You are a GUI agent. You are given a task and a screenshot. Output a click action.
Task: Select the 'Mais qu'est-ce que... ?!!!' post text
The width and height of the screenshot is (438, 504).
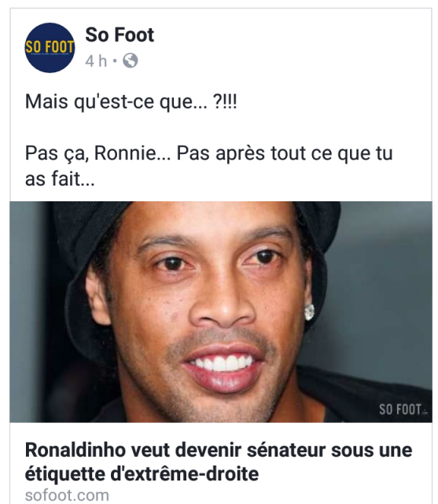pos(131,102)
